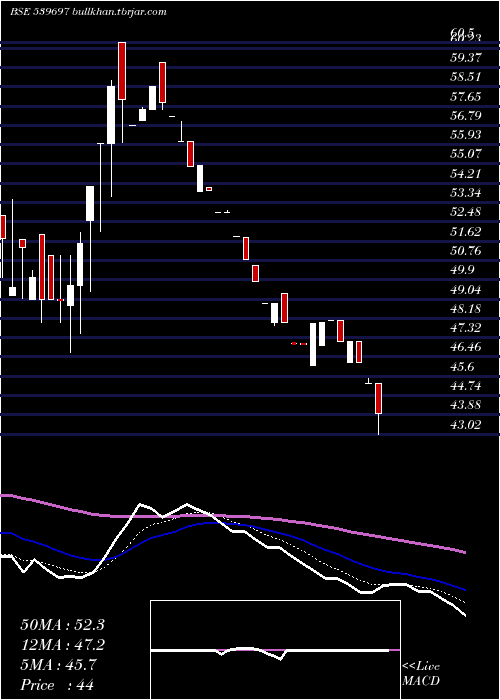Click the 54.21 price axis label
The height and width of the screenshot is (700, 500).
pyautogui.click(x=465, y=174)
